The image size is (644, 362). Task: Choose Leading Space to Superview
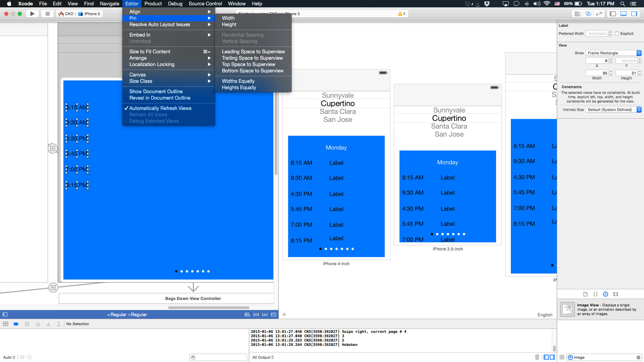(253, 52)
